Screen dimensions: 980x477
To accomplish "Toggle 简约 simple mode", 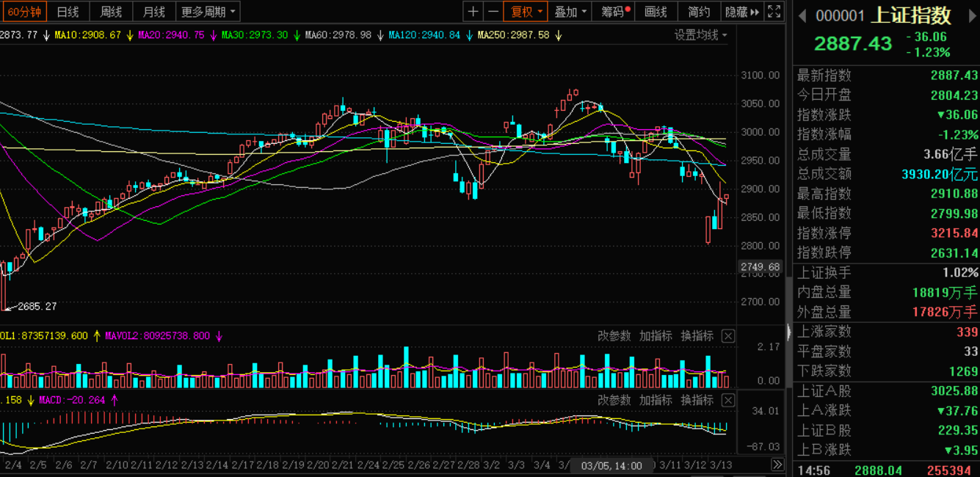I will [x=698, y=12].
